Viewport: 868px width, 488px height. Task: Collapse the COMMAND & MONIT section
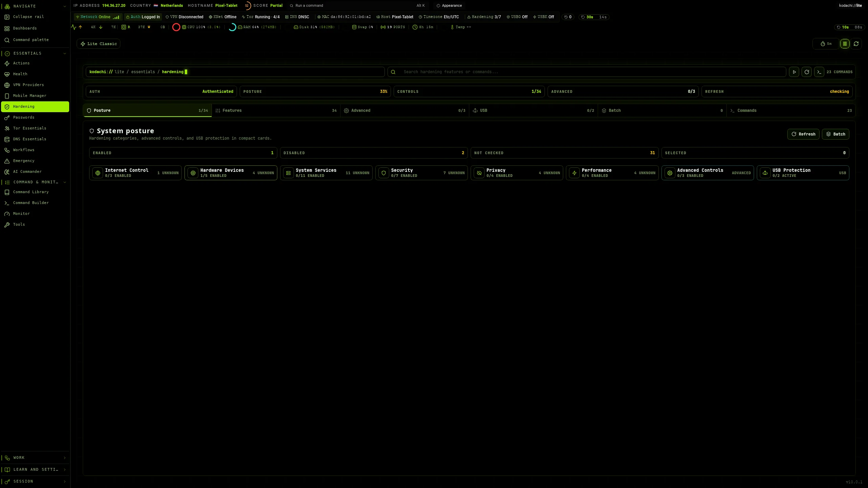[65, 182]
